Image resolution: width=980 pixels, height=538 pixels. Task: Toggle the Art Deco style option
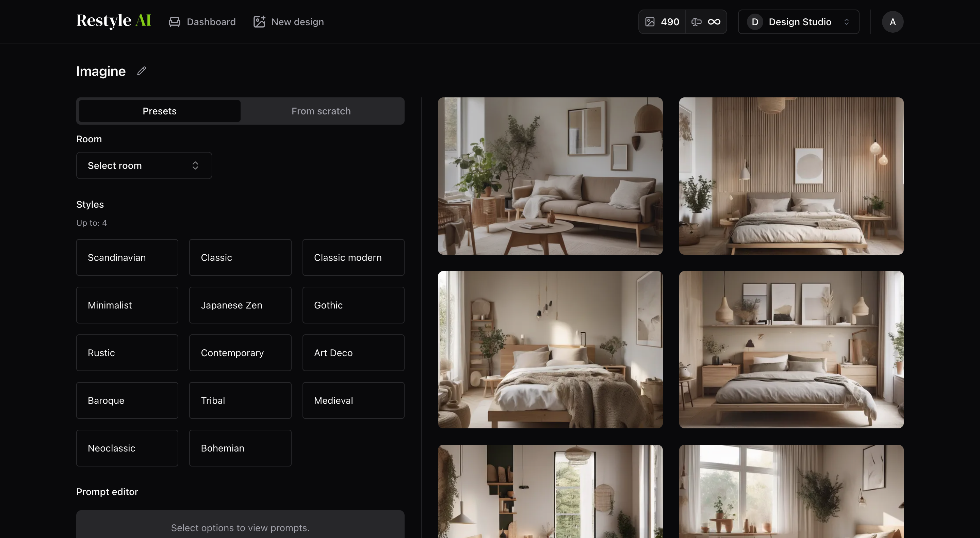pos(353,352)
